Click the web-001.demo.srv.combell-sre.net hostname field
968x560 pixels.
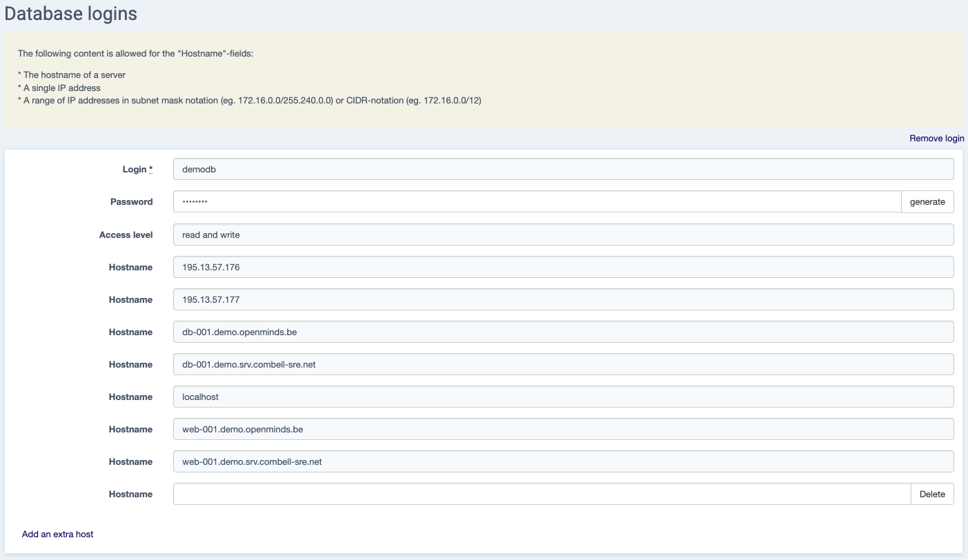coord(563,461)
